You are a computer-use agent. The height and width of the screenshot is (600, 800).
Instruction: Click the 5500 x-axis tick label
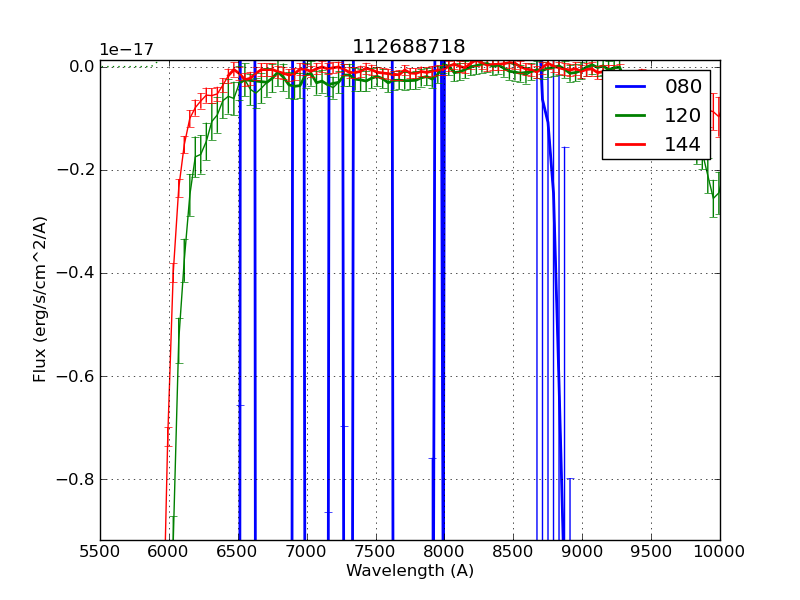pyautogui.click(x=100, y=550)
